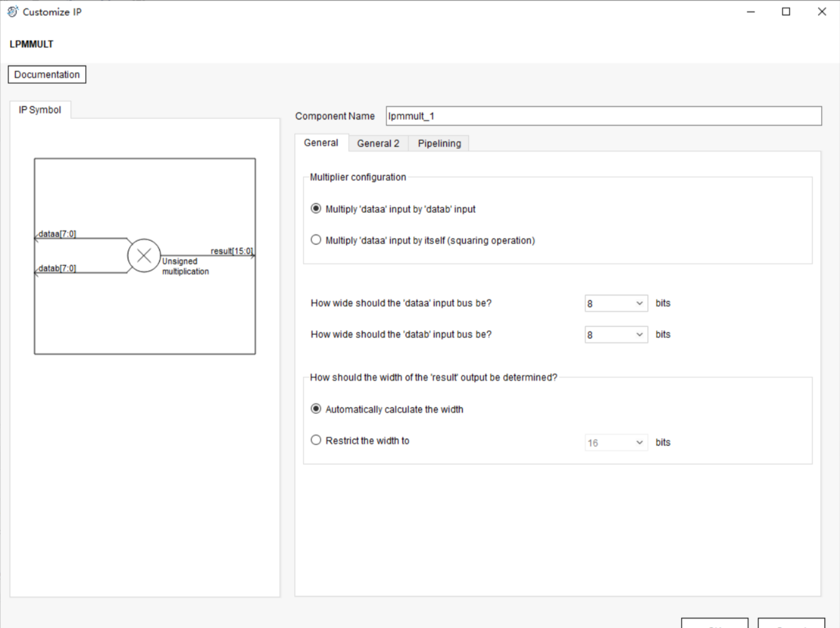840x628 pixels.
Task: Choose the squaring operation radio button
Action: [x=316, y=240]
